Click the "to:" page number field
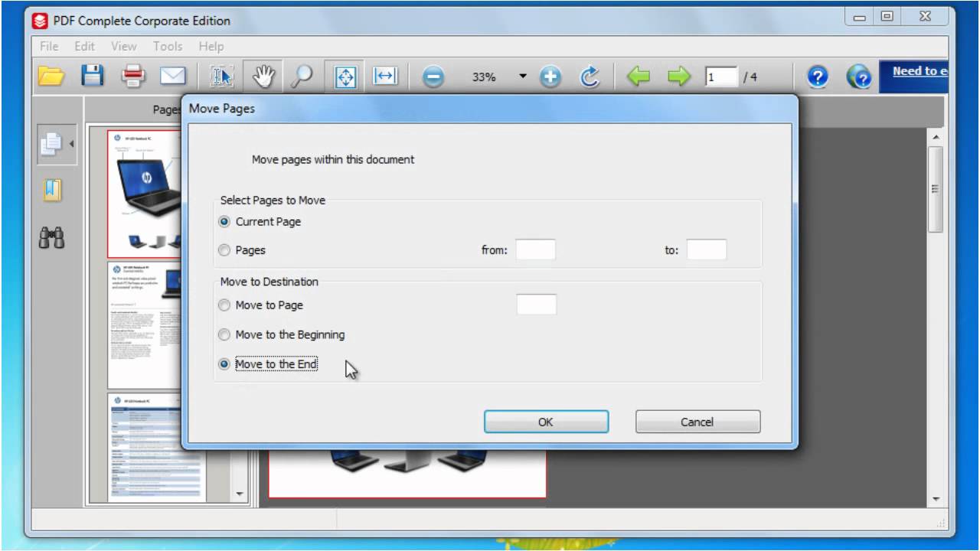Screen dimensions: 980x551 coord(707,250)
